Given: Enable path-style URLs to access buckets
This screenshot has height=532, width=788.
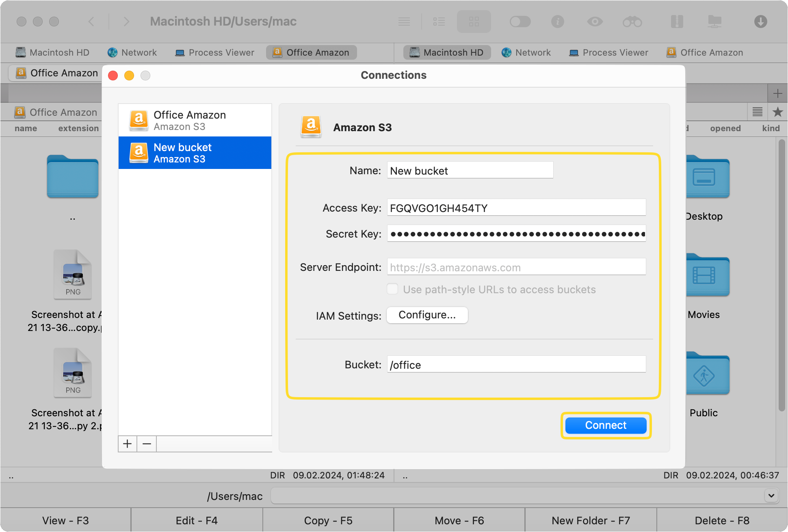Looking at the screenshot, I should point(392,289).
